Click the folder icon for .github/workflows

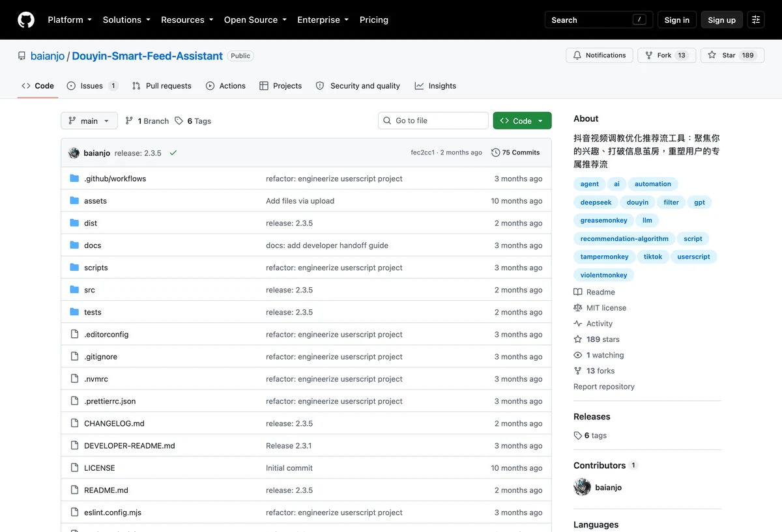click(x=74, y=178)
